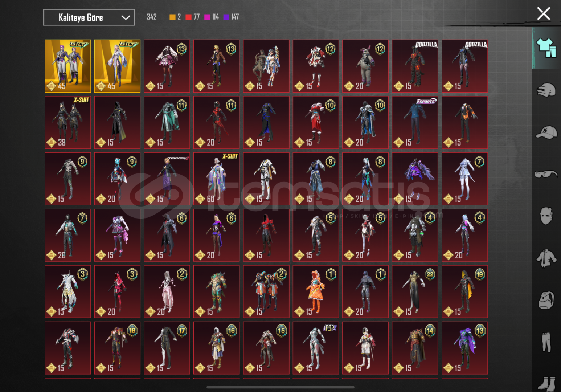Select the gold GILT single female outfit
The image size is (561, 392).
tap(117, 66)
